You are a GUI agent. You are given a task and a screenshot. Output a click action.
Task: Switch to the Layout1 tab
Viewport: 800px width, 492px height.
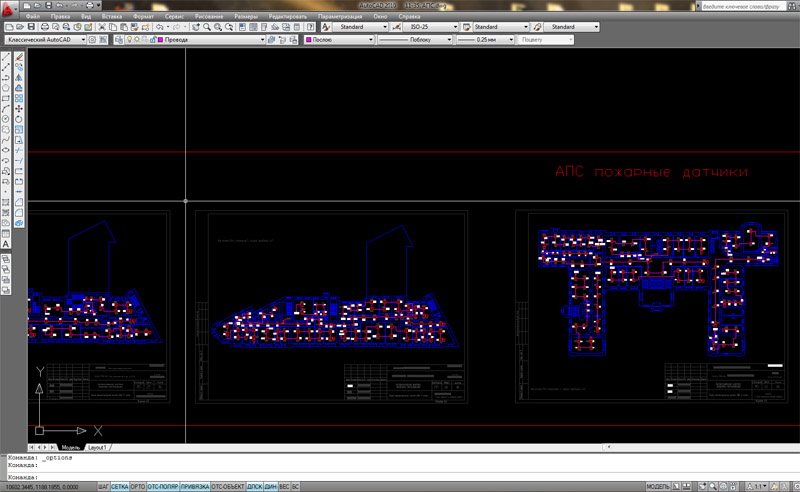(x=97, y=448)
